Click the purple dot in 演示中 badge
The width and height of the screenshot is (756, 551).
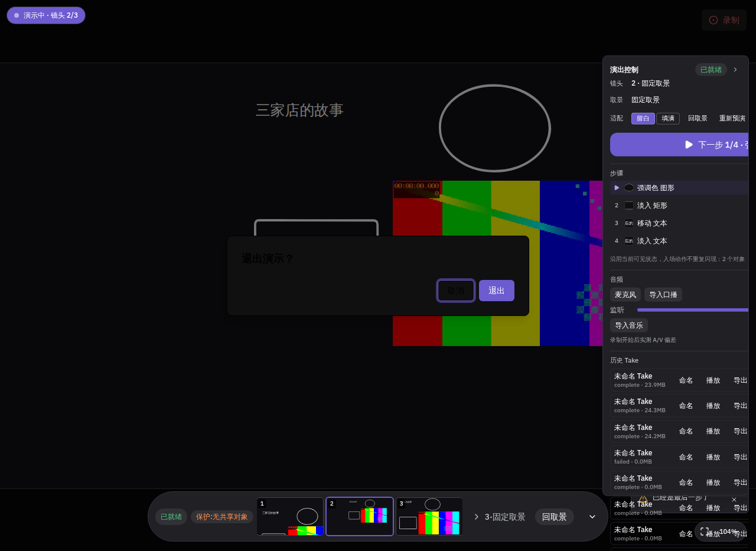(17, 15)
